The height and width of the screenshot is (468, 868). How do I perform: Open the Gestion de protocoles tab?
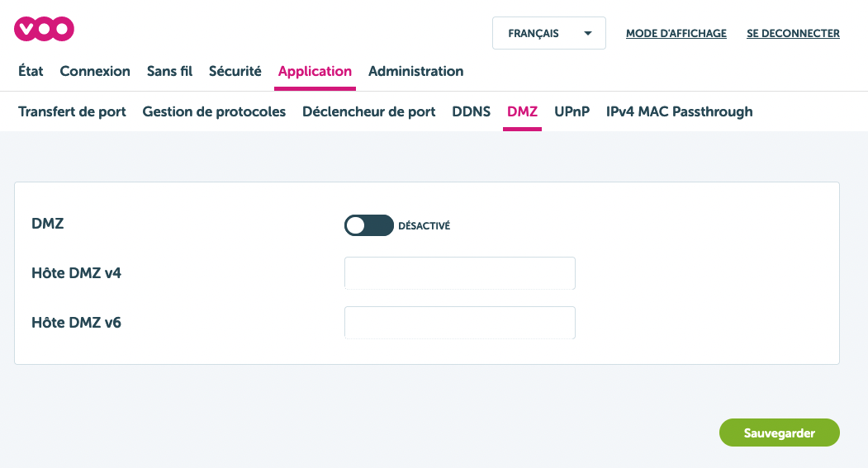pos(214,112)
